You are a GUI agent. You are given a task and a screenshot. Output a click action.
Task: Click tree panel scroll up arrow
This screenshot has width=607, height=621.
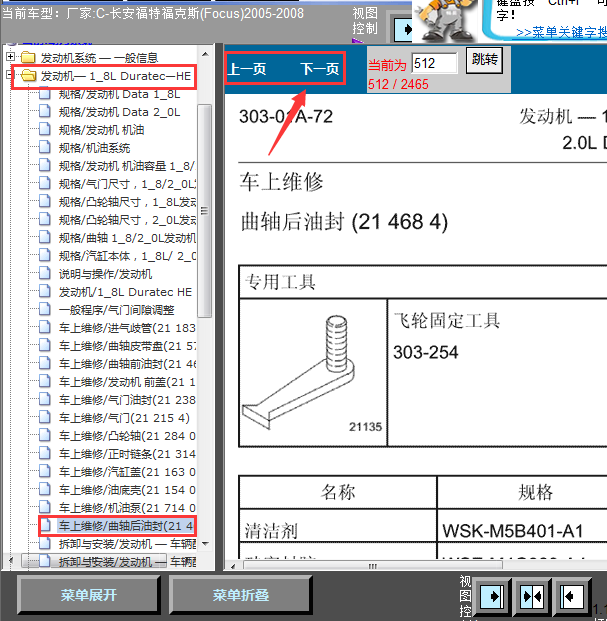205,54
